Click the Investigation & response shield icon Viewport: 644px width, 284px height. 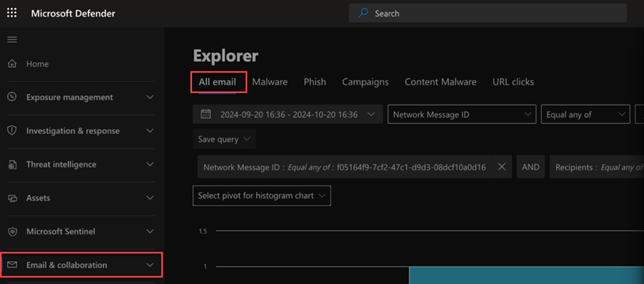(x=13, y=131)
